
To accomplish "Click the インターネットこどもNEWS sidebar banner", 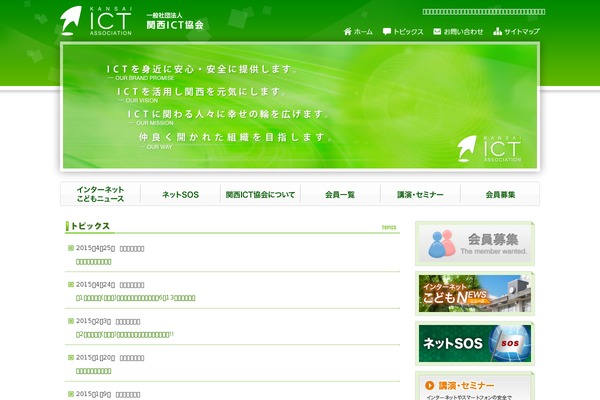I will [475, 294].
